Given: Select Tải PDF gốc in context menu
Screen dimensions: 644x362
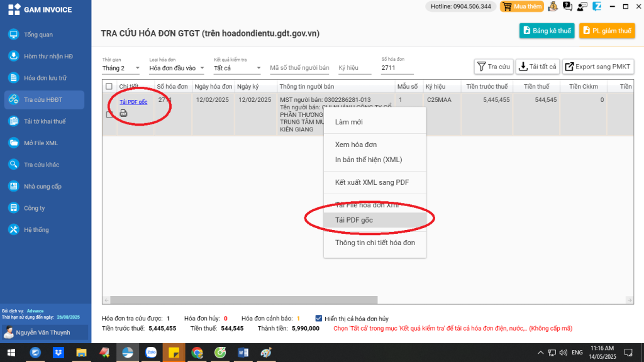Looking at the screenshot, I should pyautogui.click(x=375, y=220).
